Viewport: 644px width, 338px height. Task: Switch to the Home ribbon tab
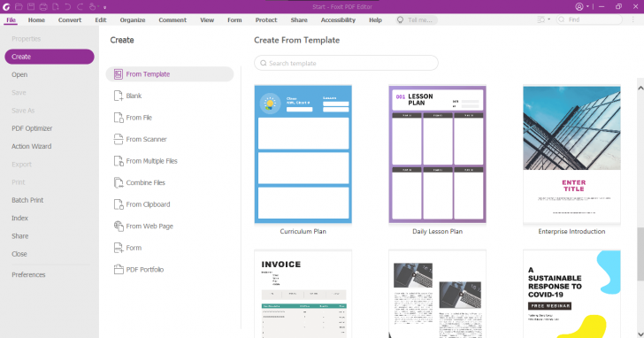point(36,19)
